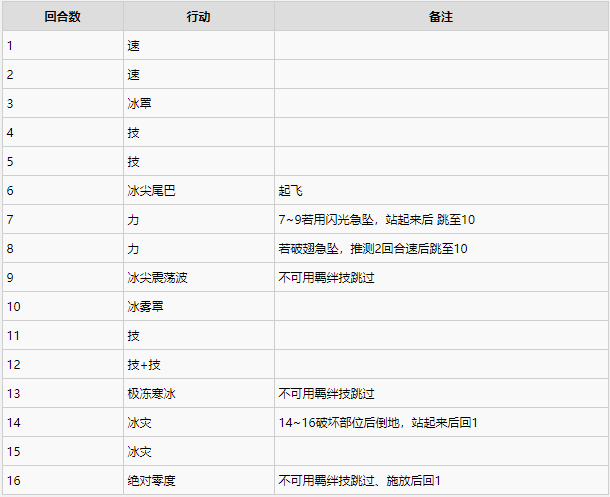Click the note starting 7~9若用闪光急坠

tap(376, 220)
